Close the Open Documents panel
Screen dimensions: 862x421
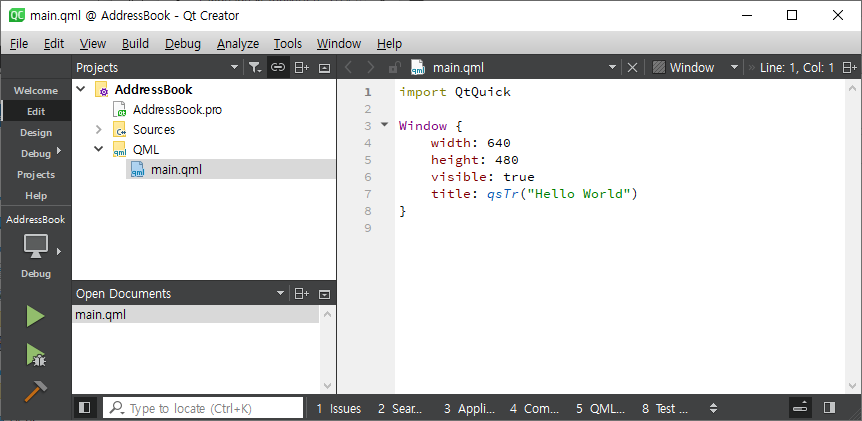324,293
